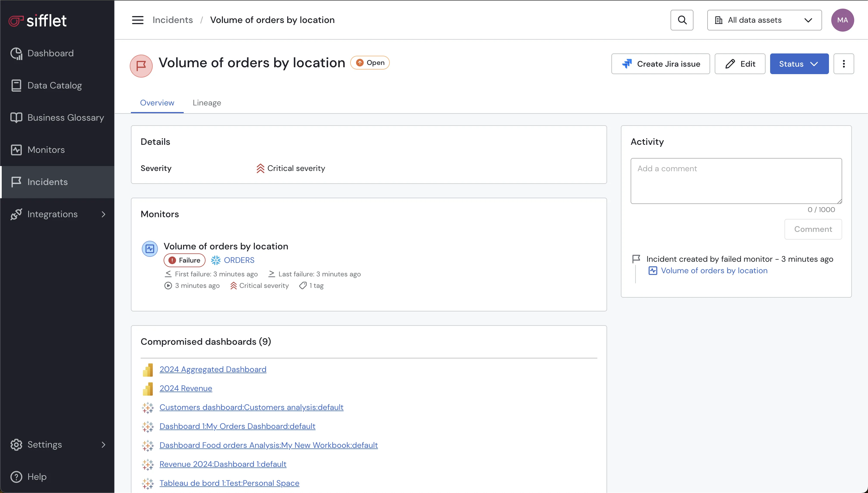Select Incidents in sidebar
The image size is (868, 493).
(57, 182)
